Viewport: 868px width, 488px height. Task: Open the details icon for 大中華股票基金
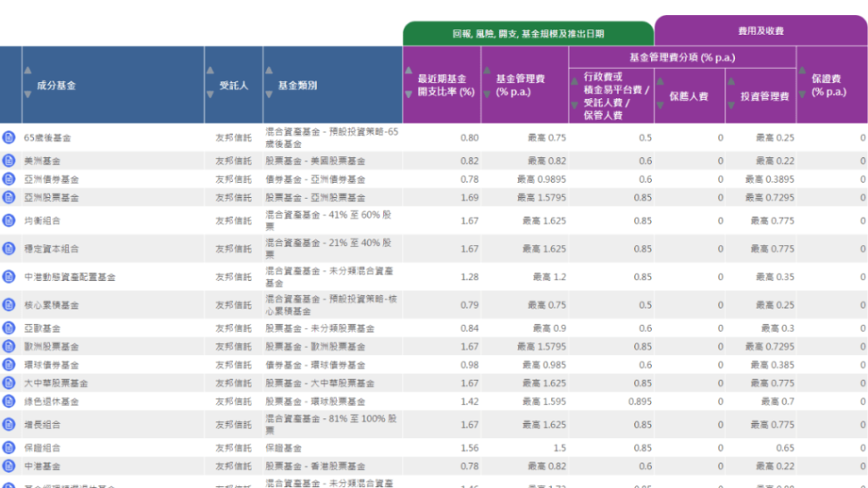[x=9, y=383]
